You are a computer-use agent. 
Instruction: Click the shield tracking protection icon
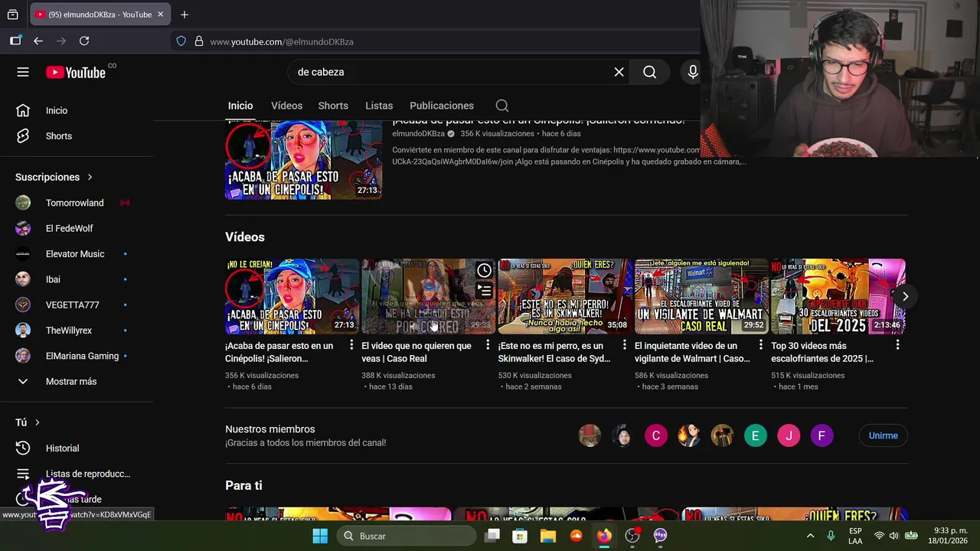pos(181,41)
